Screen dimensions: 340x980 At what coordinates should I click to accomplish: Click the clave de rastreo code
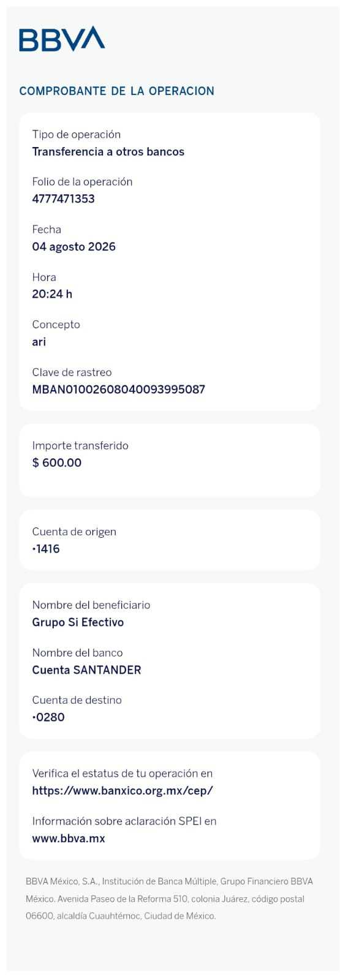(x=118, y=390)
